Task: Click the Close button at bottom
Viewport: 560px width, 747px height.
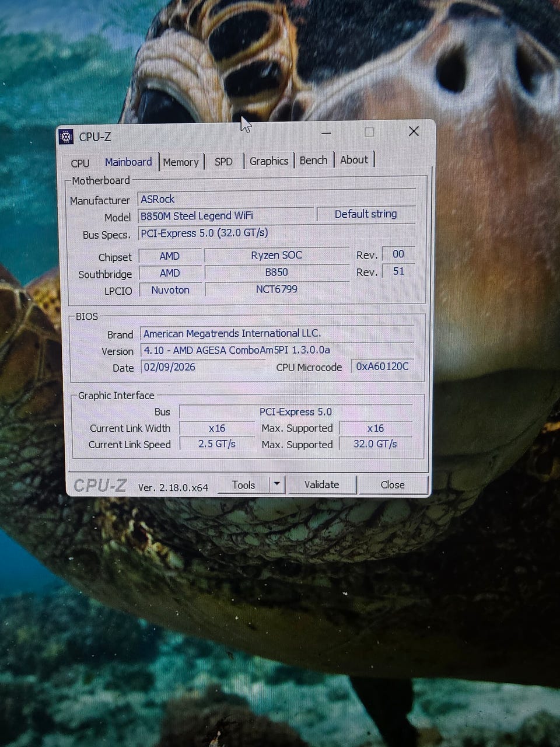Action: click(393, 485)
